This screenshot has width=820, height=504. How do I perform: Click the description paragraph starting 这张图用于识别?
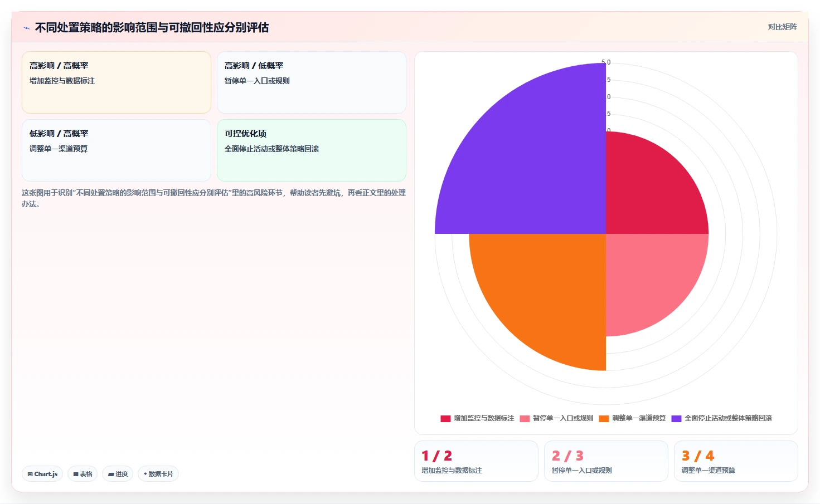coord(214,198)
